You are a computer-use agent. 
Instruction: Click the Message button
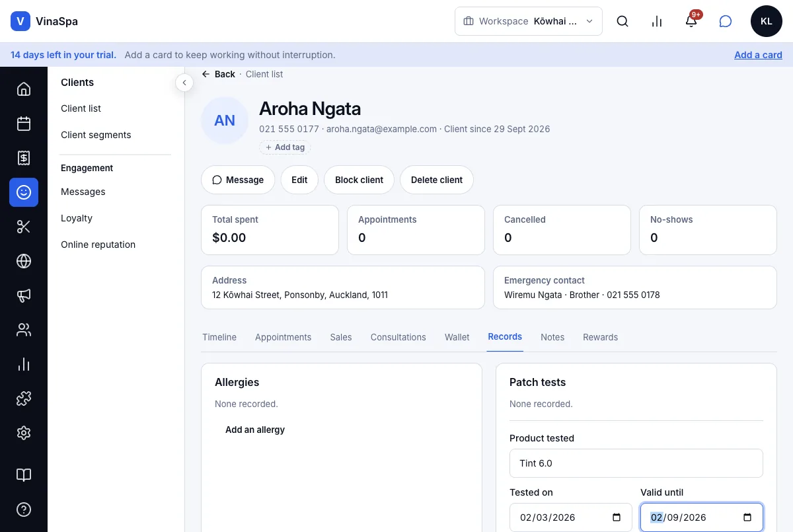238,180
